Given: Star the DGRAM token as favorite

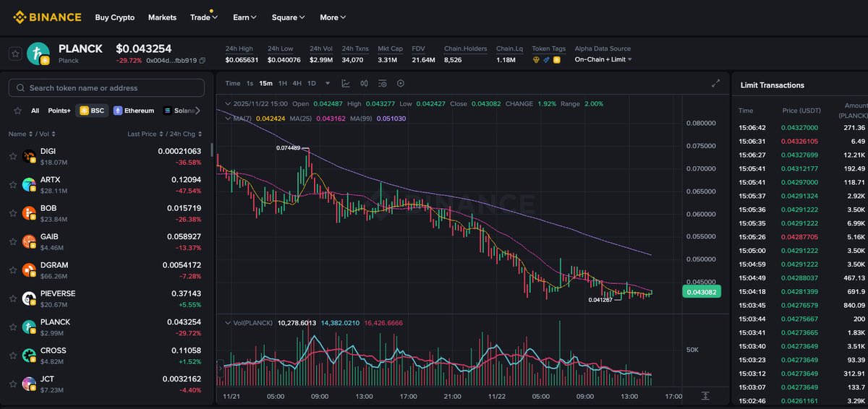Looking at the screenshot, I should tap(13, 270).
